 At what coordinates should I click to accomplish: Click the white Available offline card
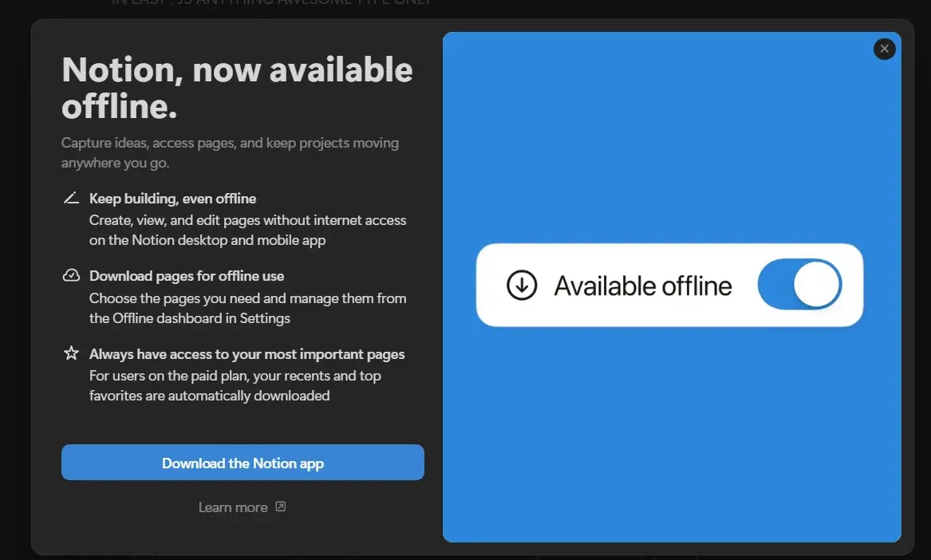[x=670, y=285]
